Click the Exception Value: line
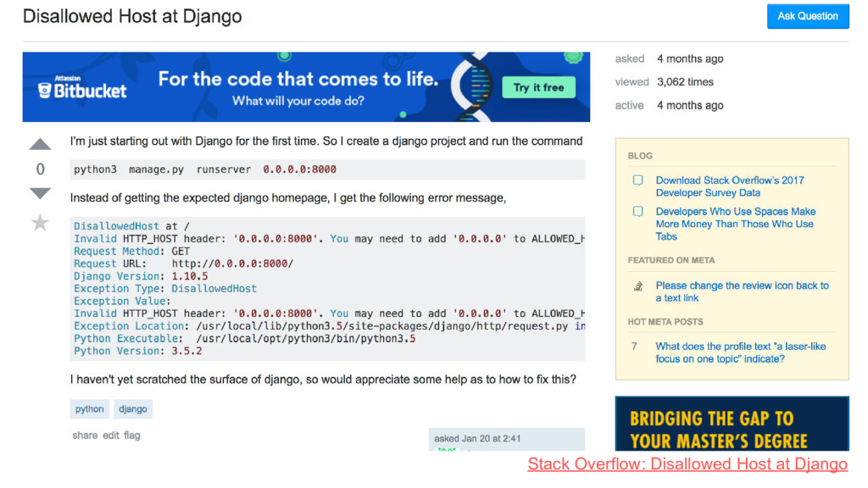Image resolution: width=868 pixels, height=488 pixels. (x=122, y=301)
